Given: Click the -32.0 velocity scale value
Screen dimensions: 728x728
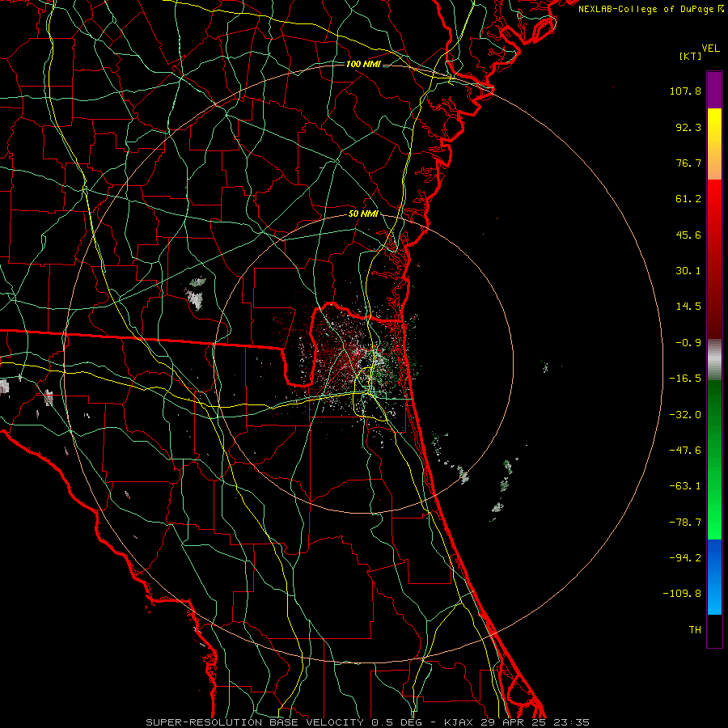Looking at the screenshot, I should (x=685, y=415).
